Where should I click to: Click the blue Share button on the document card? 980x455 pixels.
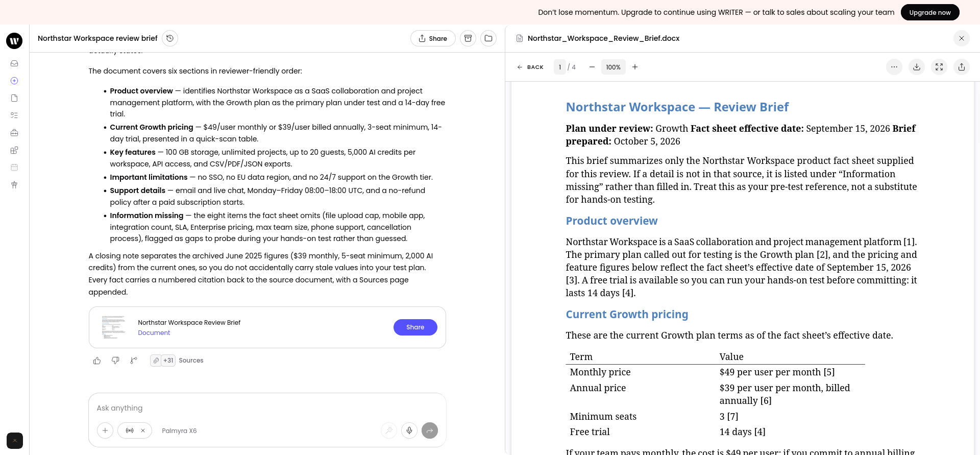[x=415, y=327]
